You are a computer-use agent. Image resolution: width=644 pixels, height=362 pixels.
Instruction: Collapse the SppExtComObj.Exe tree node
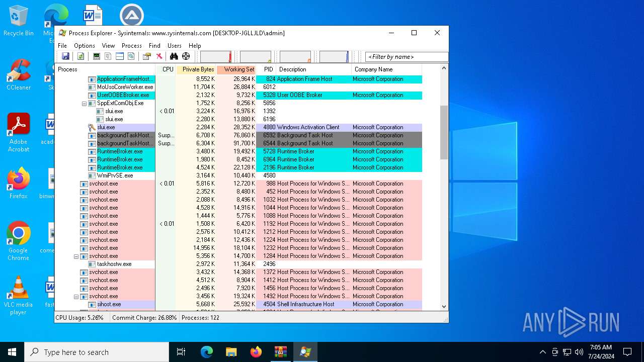coord(84,103)
